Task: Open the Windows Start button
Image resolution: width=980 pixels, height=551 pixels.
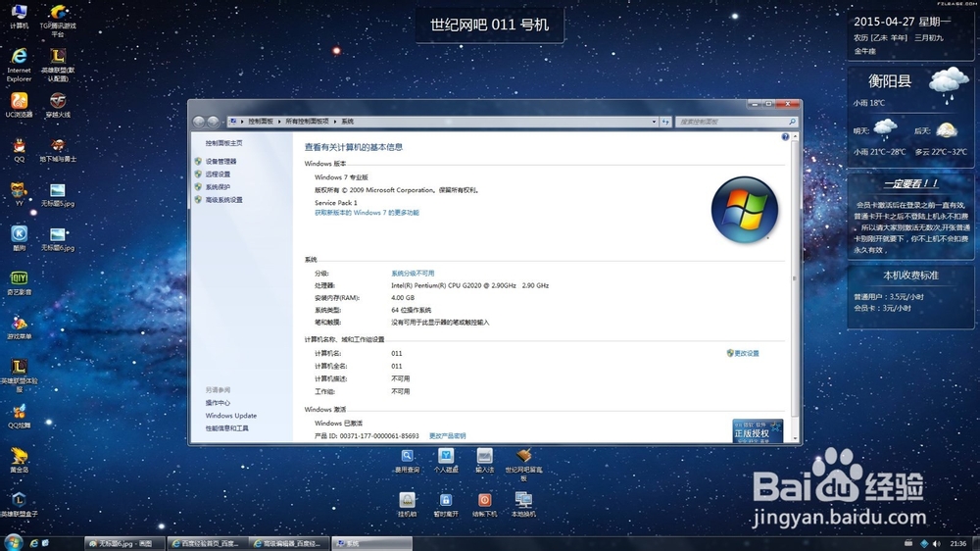Action: [13, 543]
